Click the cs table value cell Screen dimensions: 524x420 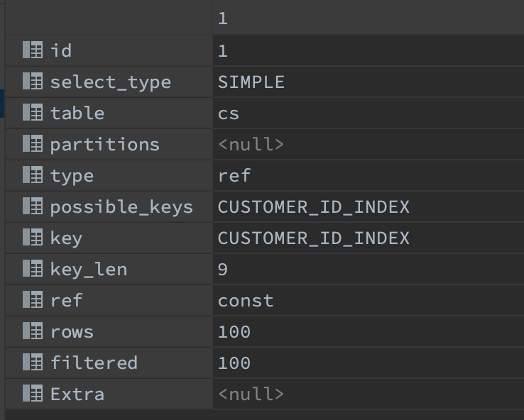229,114
